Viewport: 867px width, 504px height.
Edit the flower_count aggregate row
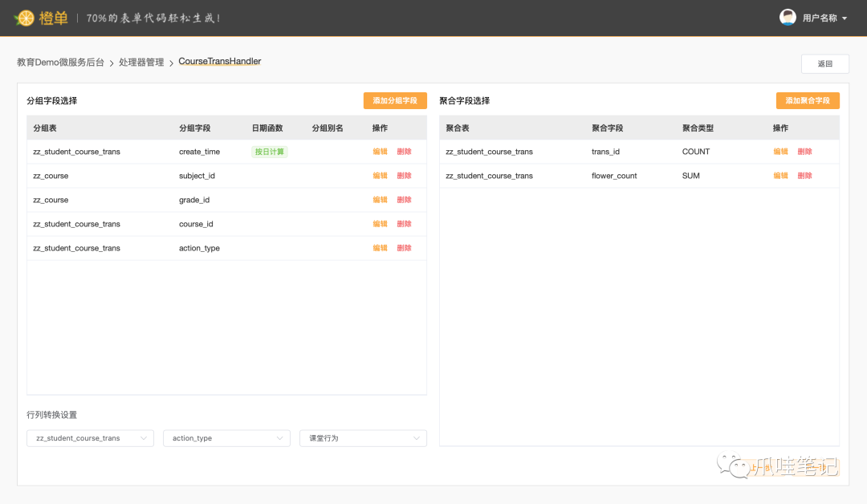pos(780,176)
